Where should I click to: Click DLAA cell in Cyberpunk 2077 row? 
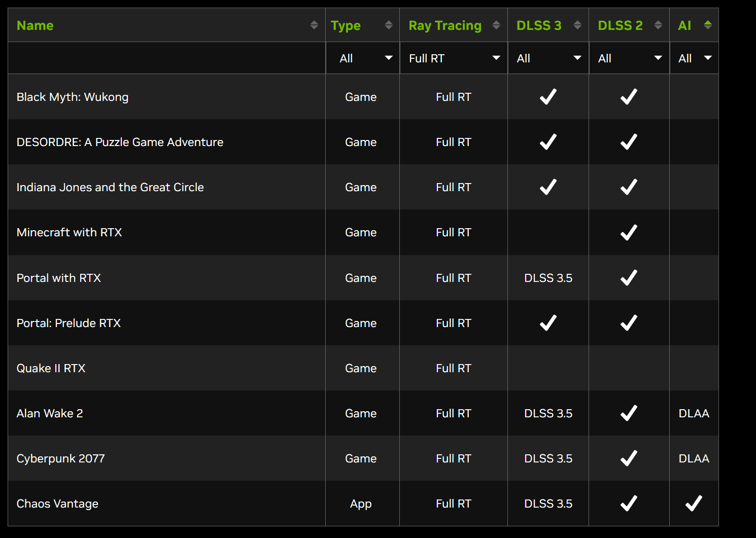point(694,458)
